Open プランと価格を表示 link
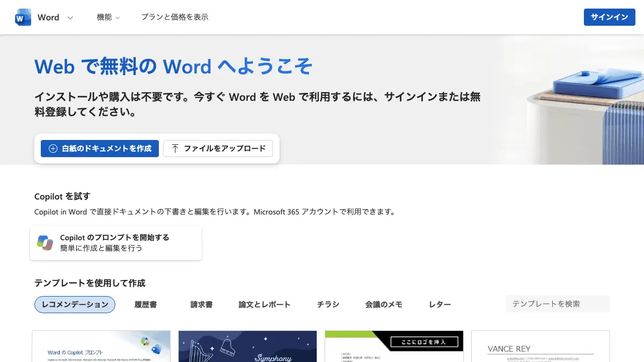Image resolution: width=644 pixels, height=362 pixels. (x=174, y=17)
